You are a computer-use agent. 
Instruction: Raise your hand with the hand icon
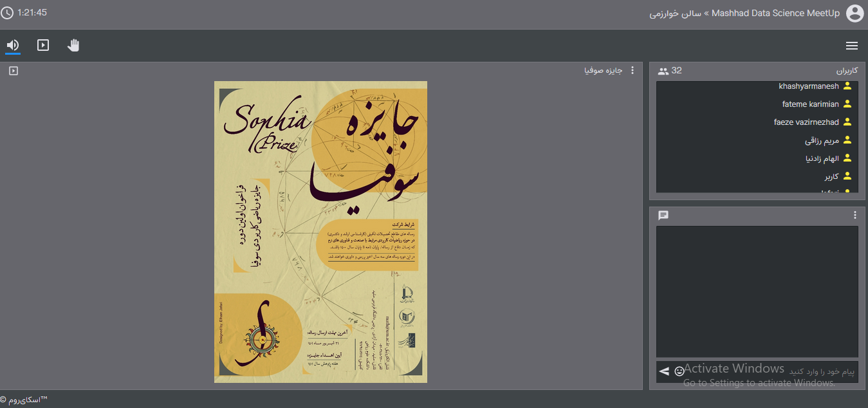click(x=73, y=45)
